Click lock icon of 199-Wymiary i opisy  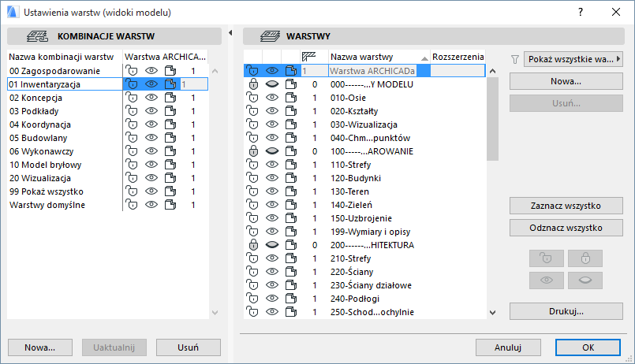[x=252, y=231]
